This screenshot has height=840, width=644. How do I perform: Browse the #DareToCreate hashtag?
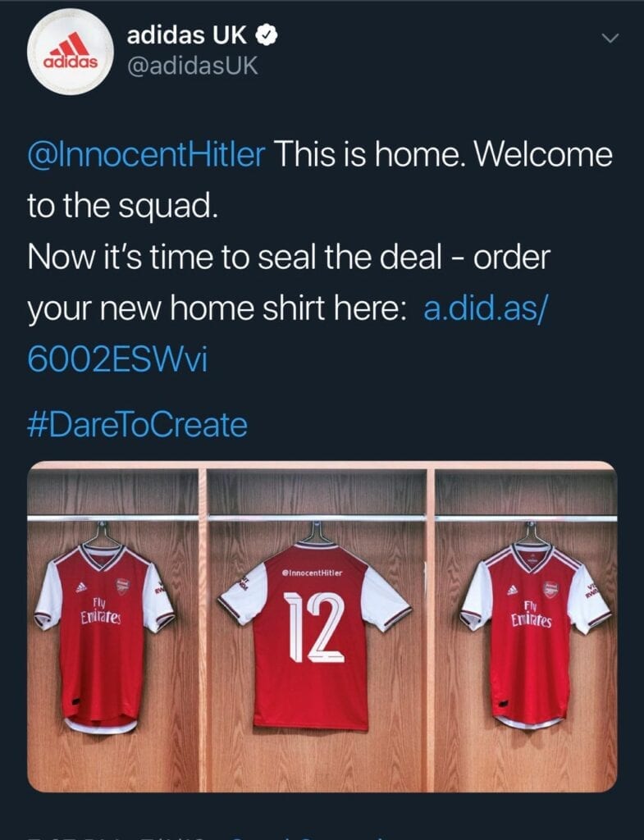coord(137,424)
